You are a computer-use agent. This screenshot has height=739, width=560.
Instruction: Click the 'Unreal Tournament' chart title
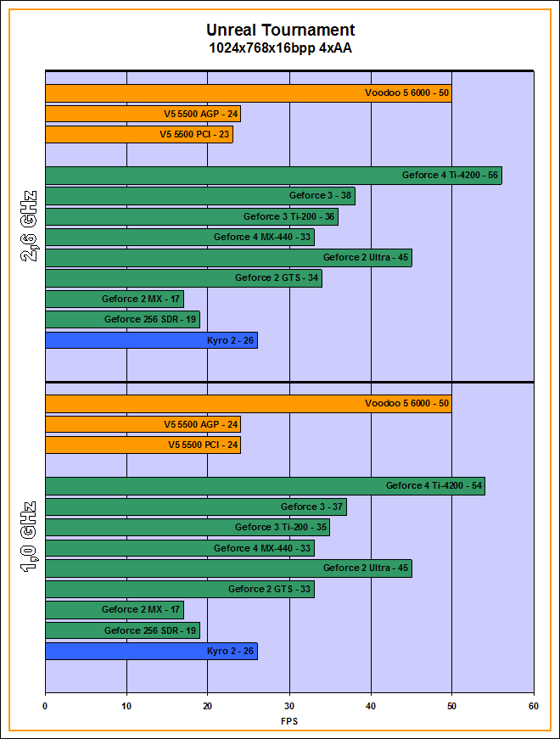click(x=280, y=31)
